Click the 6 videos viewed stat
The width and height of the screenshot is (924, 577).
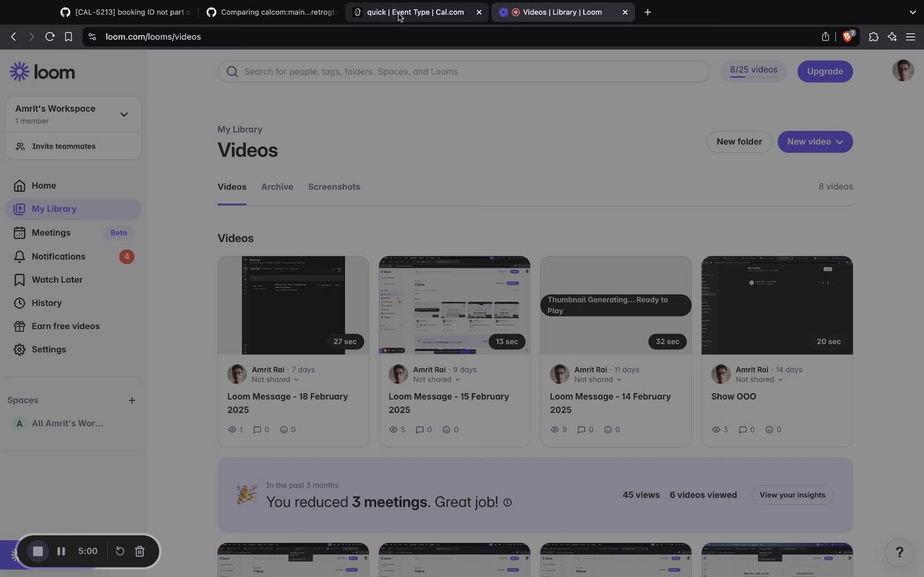703,495
